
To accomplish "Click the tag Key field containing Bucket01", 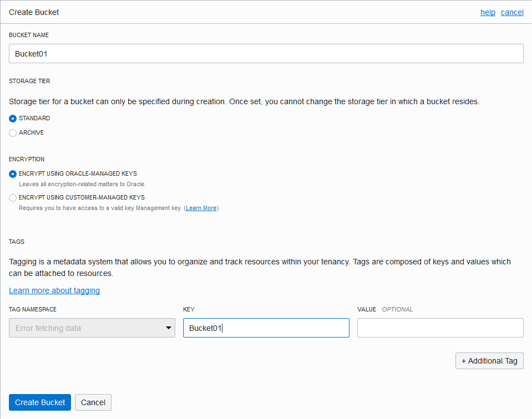I will pos(266,328).
